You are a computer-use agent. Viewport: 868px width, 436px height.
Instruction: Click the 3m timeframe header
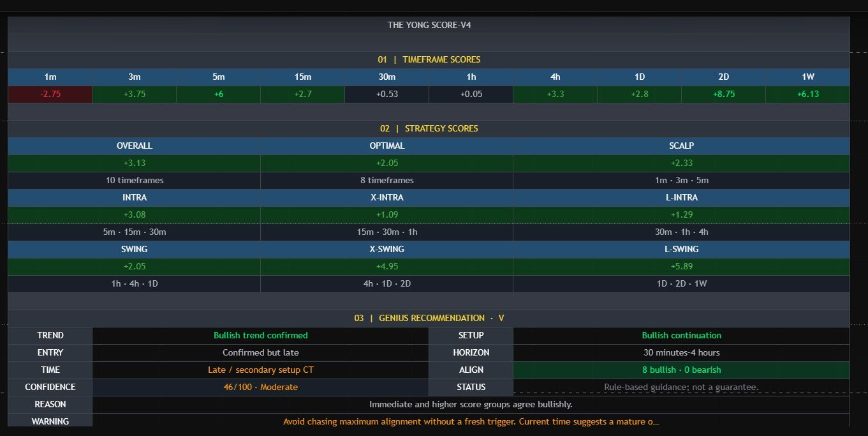coord(134,77)
